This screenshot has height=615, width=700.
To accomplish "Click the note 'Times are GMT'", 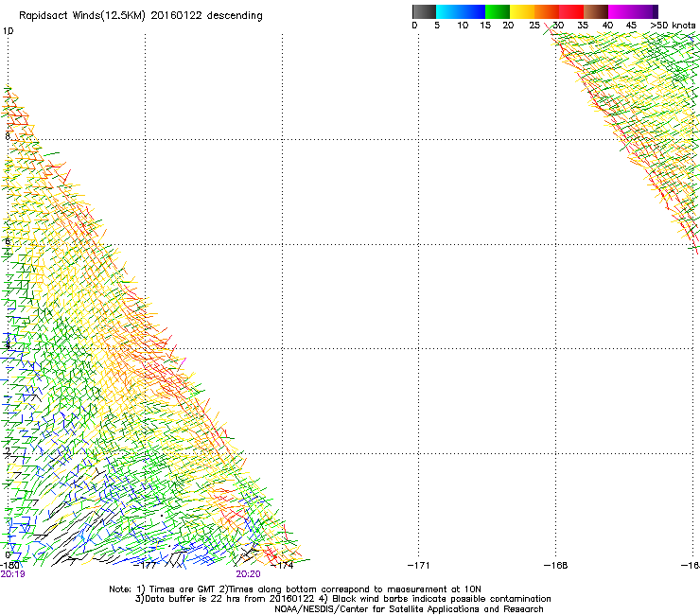I will 182,589.
